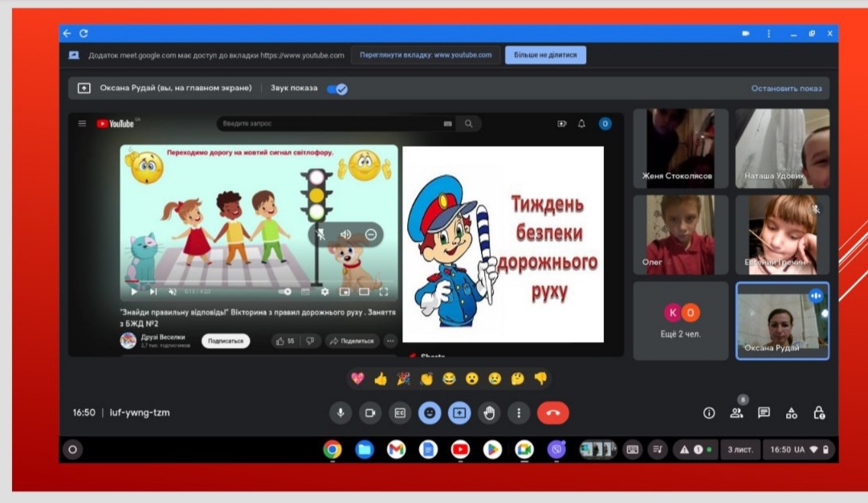Click 'Переглянути вкладку: www.youtube.com' button
The image size is (868, 503).
[x=426, y=55]
